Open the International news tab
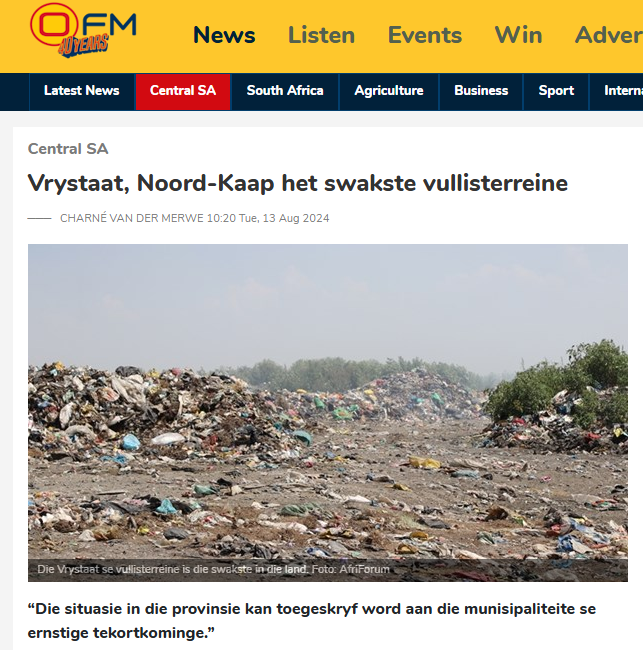 pyautogui.click(x=616, y=91)
